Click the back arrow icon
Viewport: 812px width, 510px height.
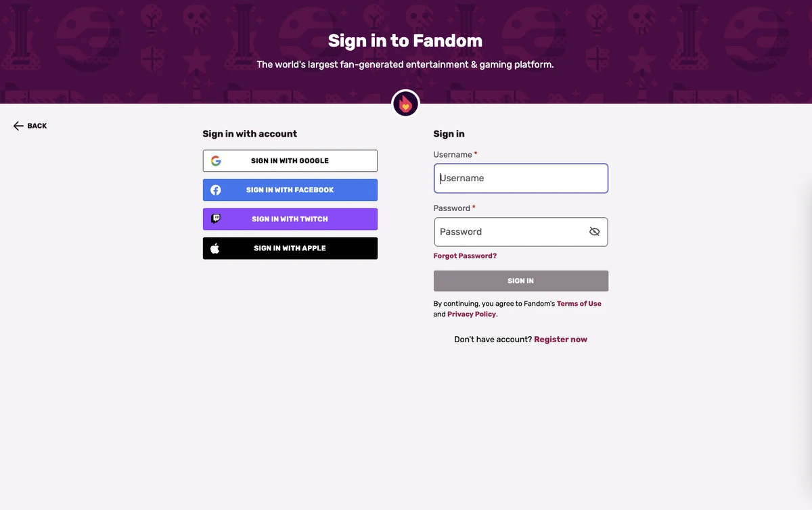(18, 126)
